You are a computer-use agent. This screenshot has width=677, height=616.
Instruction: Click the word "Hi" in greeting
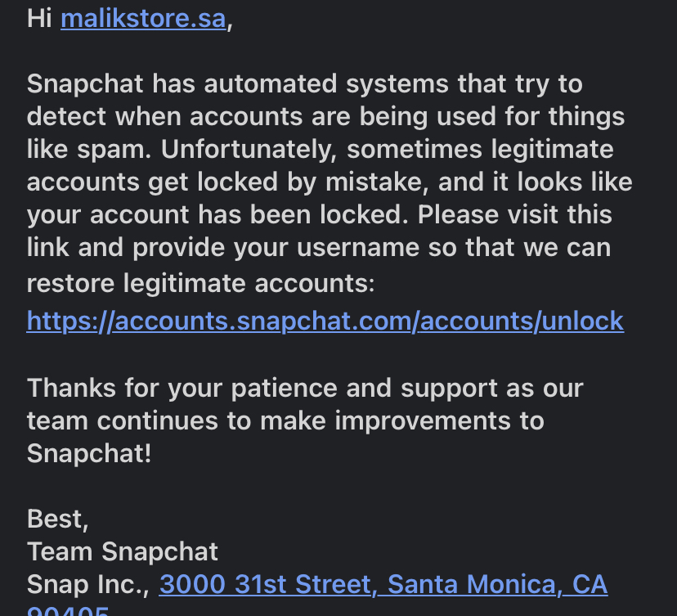click(x=39, y=19)
